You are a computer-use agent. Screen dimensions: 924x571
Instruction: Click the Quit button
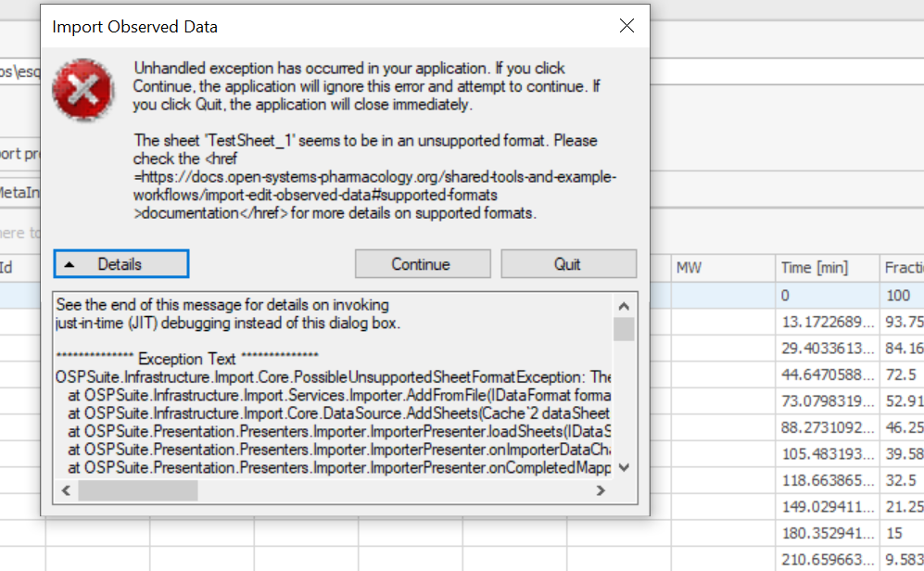(568, 263)
